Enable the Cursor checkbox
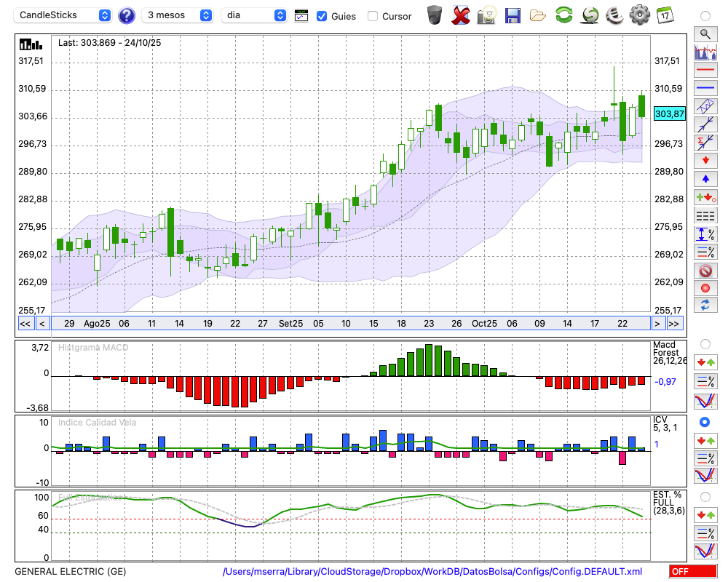This screenshot has height=582, width=728. click(372, 16)
